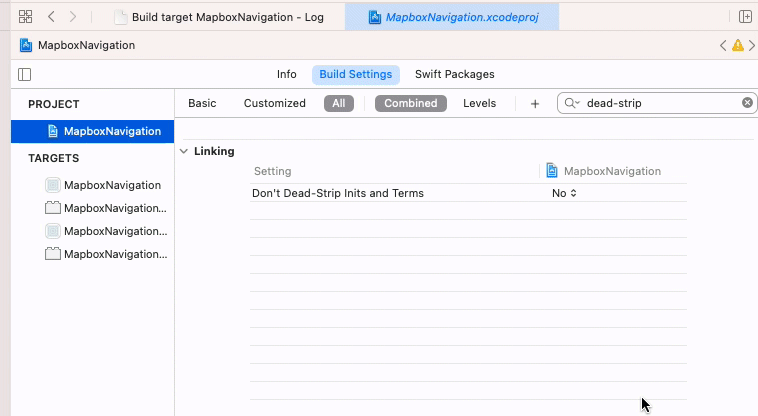Click MapboxNavigation title in jump bar

click(x=87, y=45)
